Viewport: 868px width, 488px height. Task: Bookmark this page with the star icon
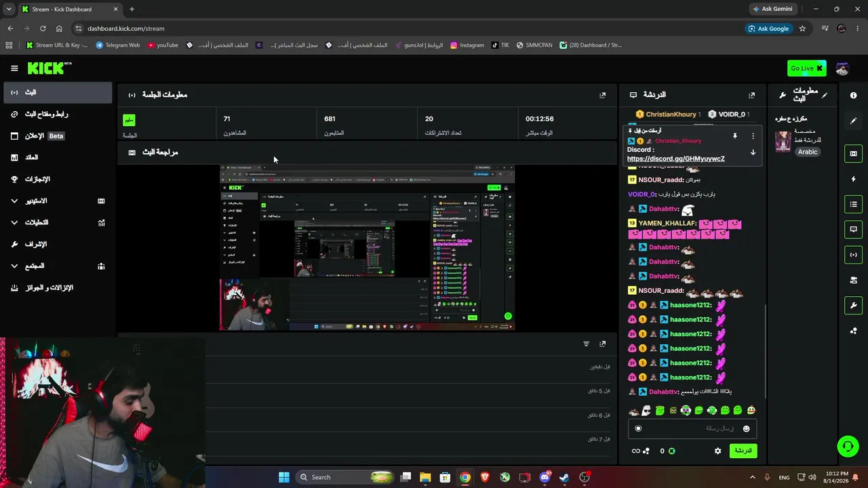pos(802,28)
